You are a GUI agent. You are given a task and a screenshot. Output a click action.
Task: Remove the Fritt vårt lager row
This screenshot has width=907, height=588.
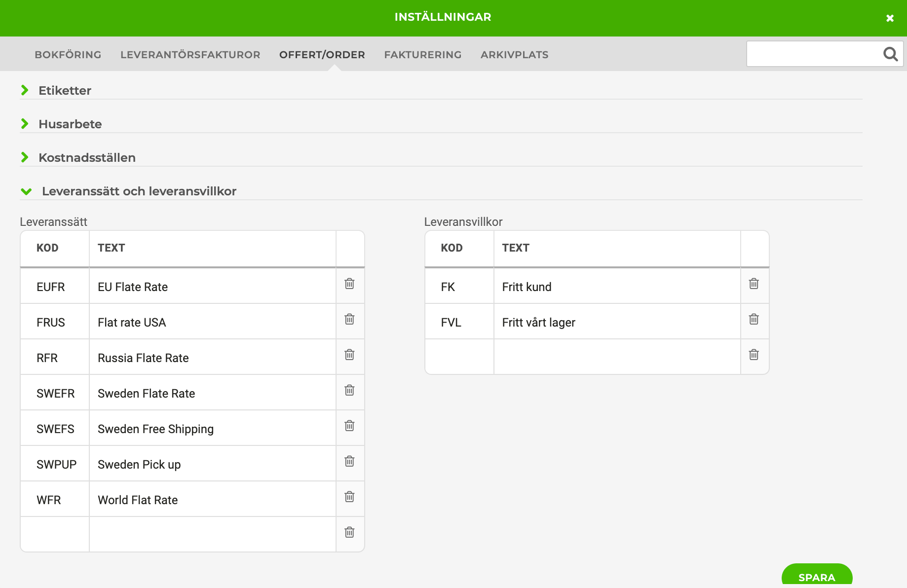[x=754, y=319]
